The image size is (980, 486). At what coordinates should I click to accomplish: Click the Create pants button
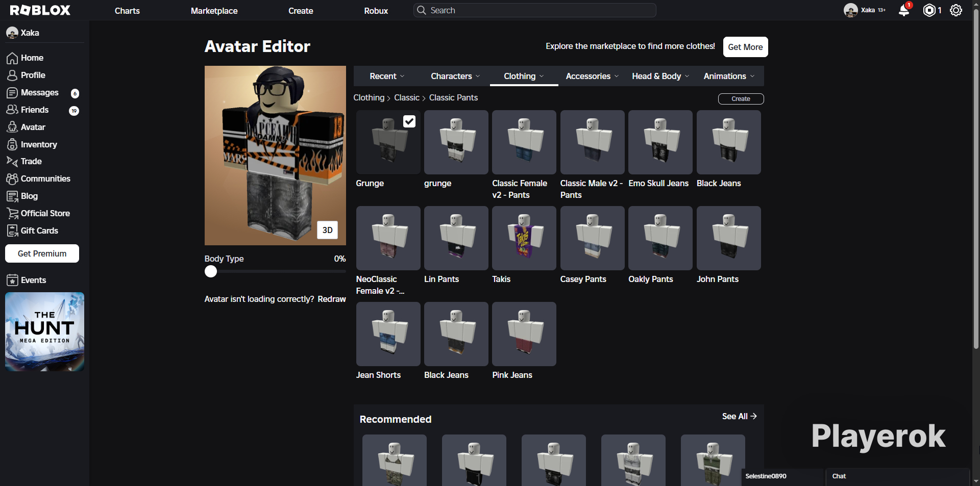(x=741, y=99)
